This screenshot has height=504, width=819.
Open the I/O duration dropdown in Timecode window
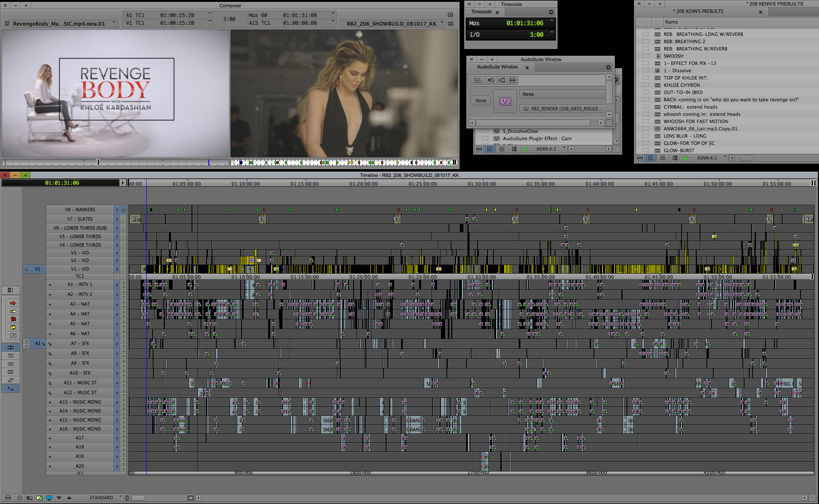point(552,32)
